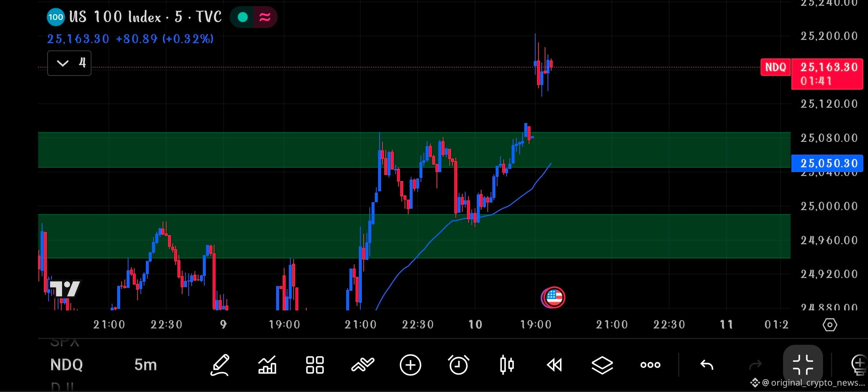
Task: Open the object tree layers icon
Action: coord(602,365)
